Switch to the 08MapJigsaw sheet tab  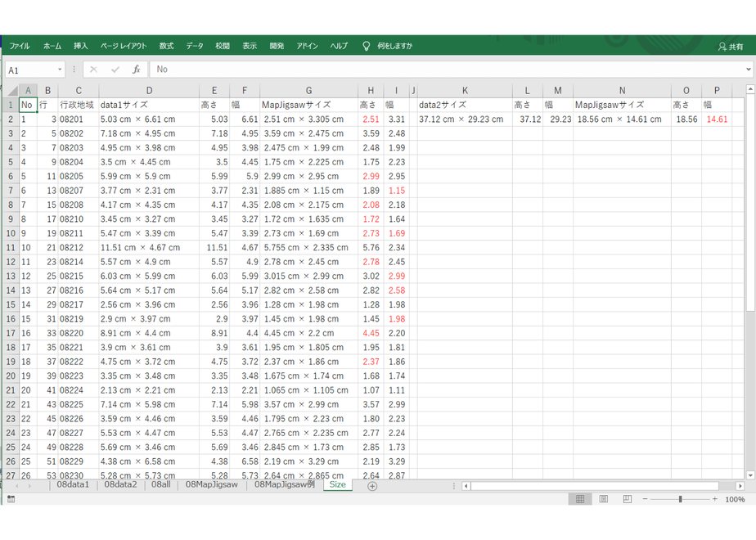pos(212,484)
